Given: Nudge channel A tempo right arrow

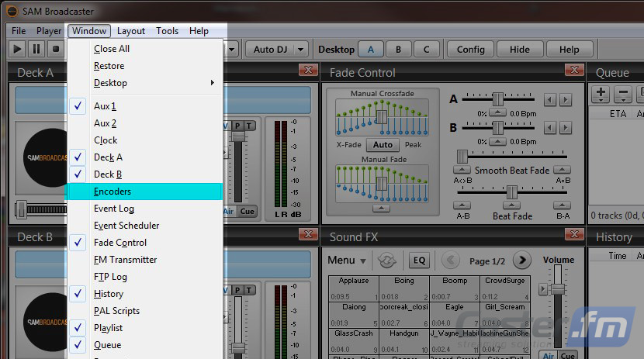Looking at the screenshot, I should pos(566,100).
